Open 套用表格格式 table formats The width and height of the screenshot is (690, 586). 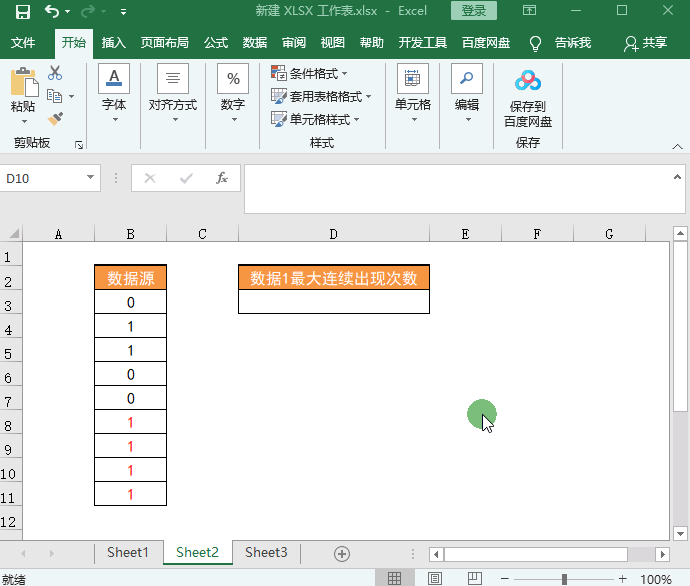click(x=321, y=96)
